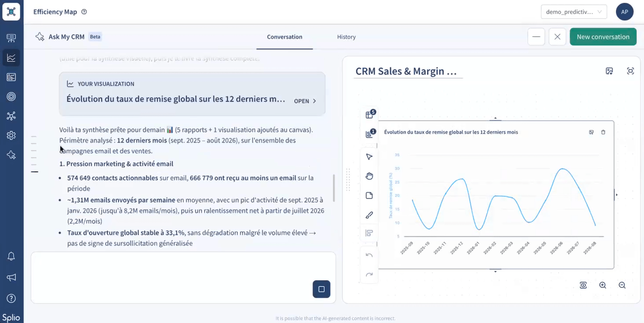644x323 pixels.
Task: Click the help icon beside Efficiency Map
Action: point(84,12)
